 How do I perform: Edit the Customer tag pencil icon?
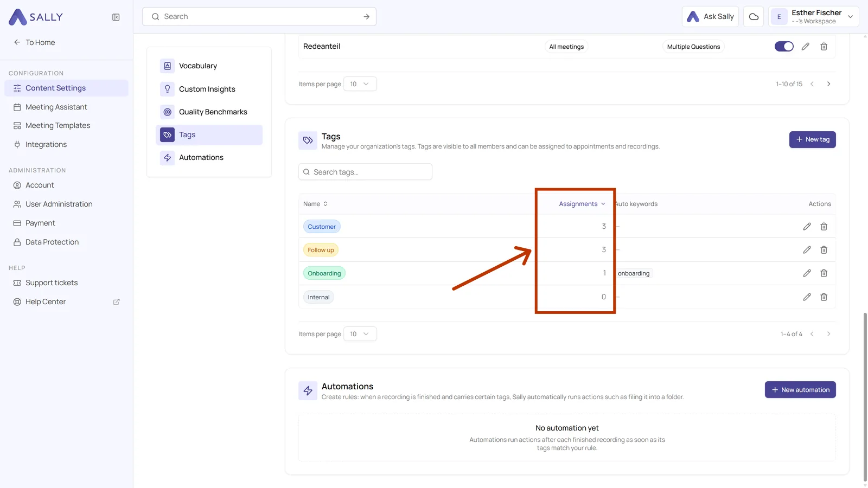coord(807,227)
